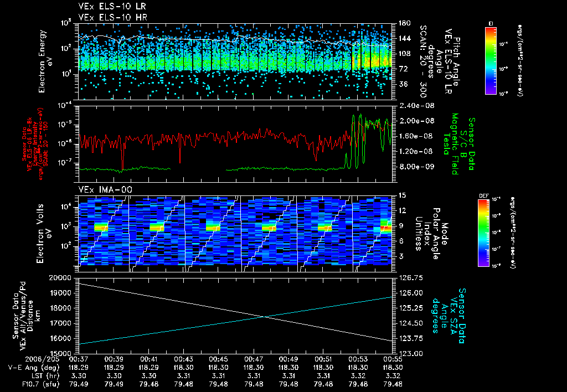Click the 00:51 time tick label

pyautogui.click(x=323, y=359)
